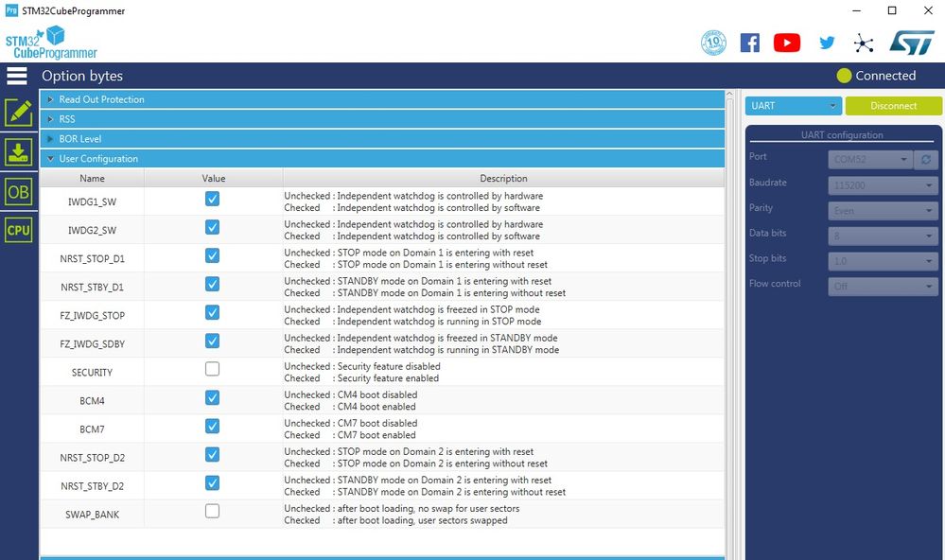Click the Name column header

(92, 179)
